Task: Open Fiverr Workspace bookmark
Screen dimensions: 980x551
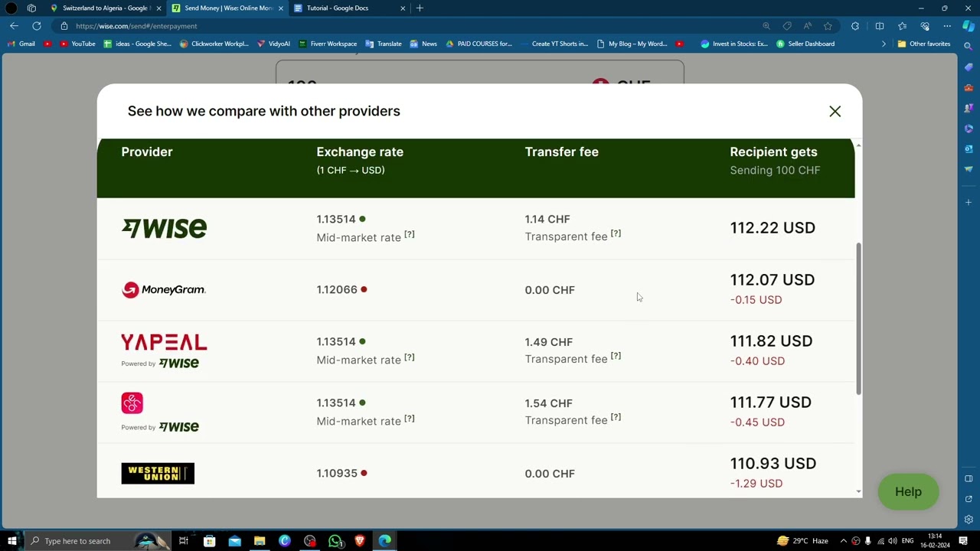Action: point(328,44)
